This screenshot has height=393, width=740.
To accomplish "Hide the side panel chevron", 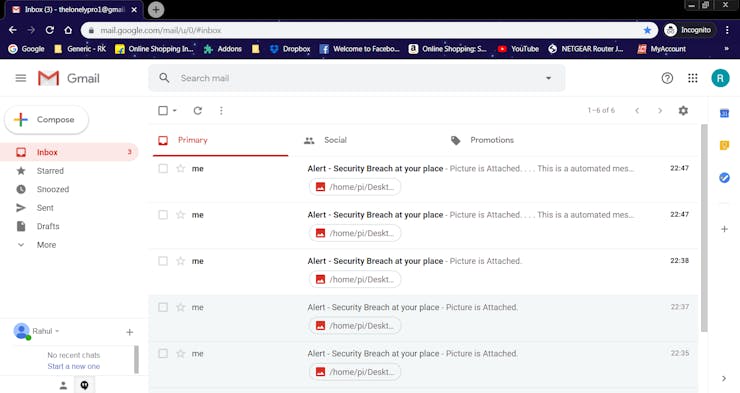I will [x=724, y=378].
